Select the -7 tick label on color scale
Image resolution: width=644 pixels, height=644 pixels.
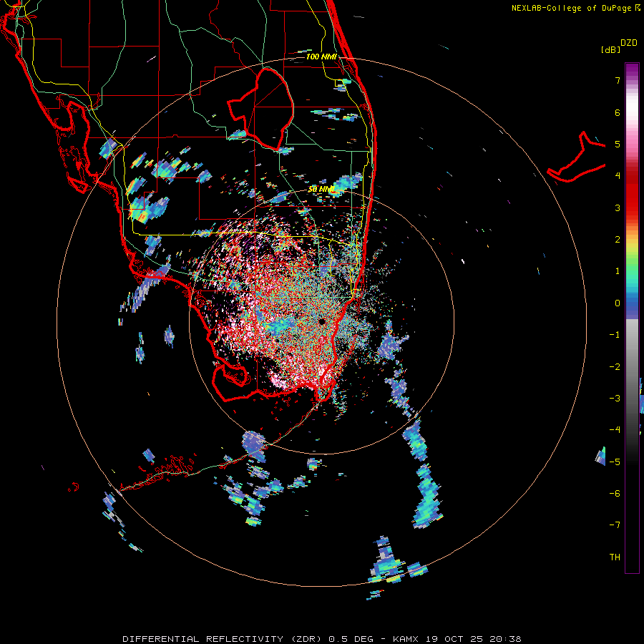click(615, 525)
